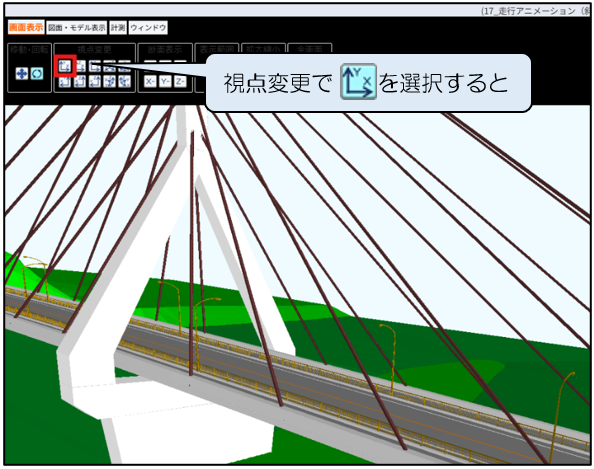Toggle the X- section display button
594x469 pixels.
[150, 81]
